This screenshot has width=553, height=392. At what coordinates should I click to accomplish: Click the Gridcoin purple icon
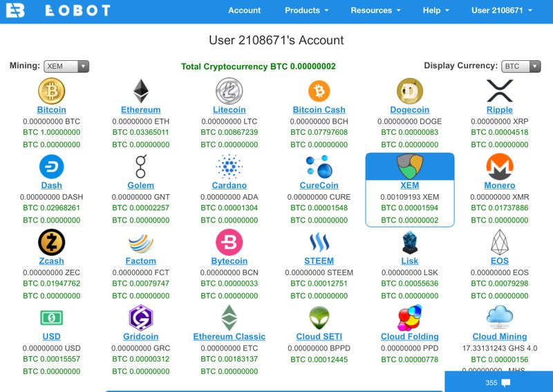pos(140,318)
